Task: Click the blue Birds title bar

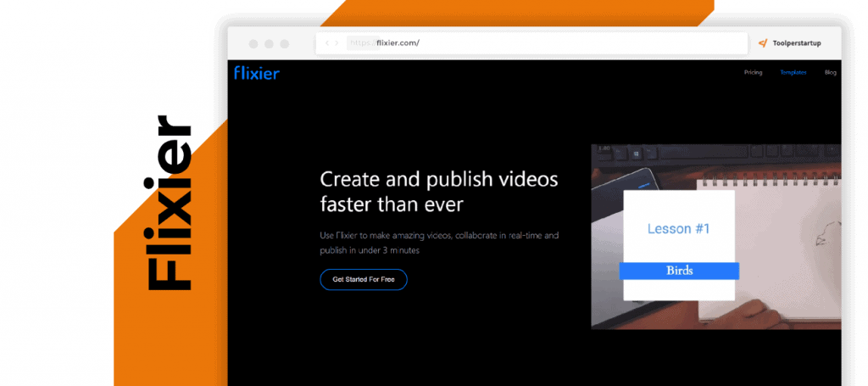Action: pos(679,271)
